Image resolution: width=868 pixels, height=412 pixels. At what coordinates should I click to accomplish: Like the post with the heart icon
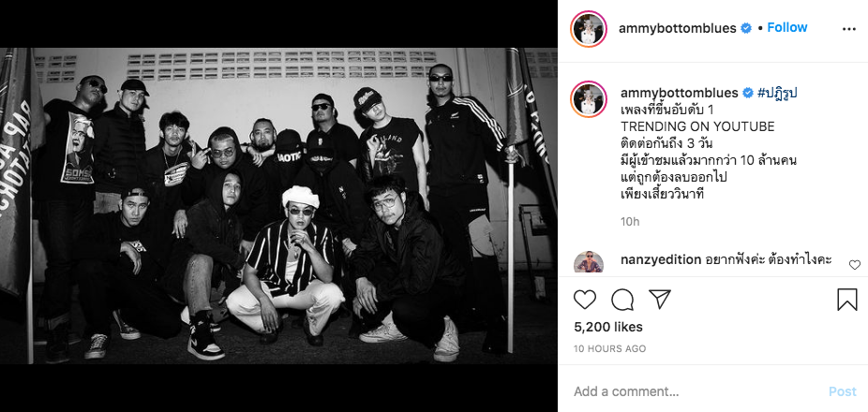585,300
